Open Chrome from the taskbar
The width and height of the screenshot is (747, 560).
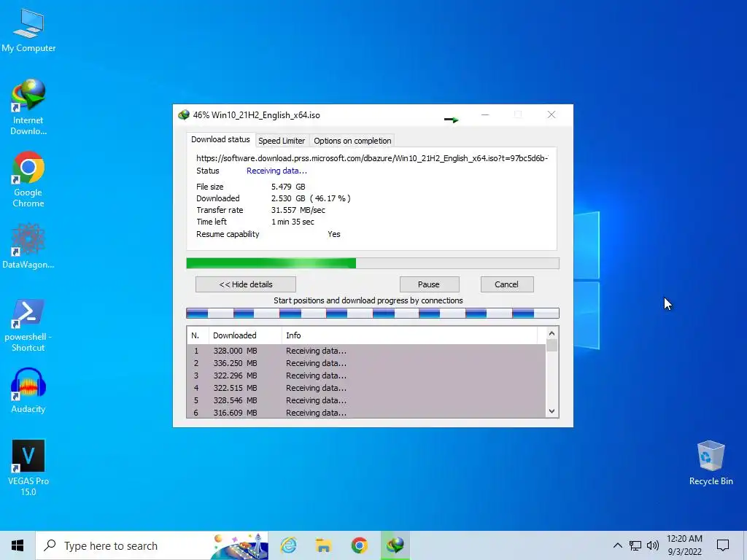click(359, 545)
